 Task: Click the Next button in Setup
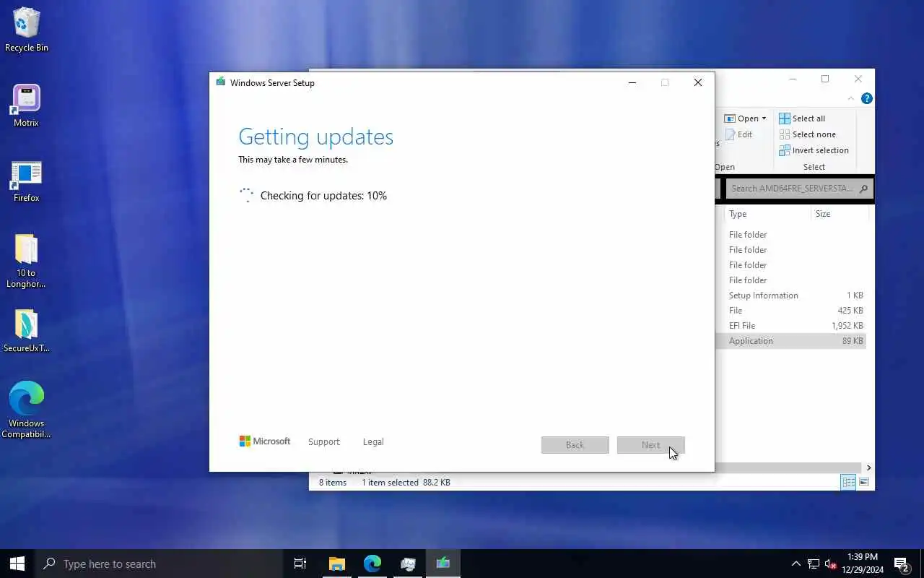[650, 445]
